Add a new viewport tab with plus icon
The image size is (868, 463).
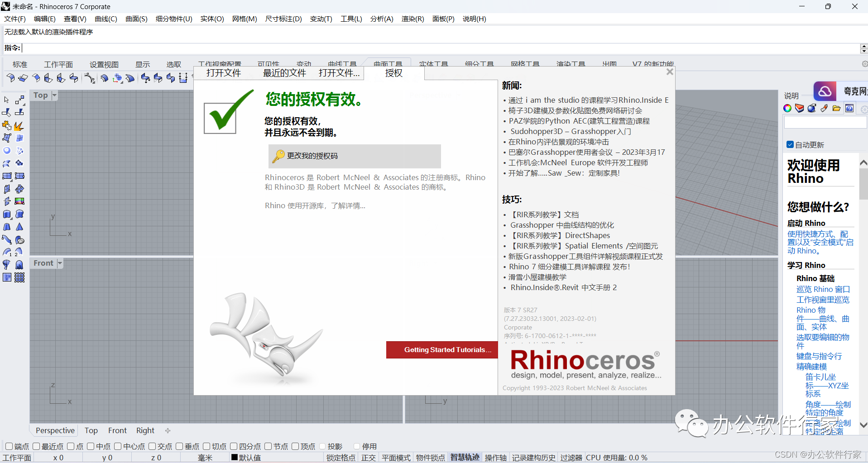168,430
